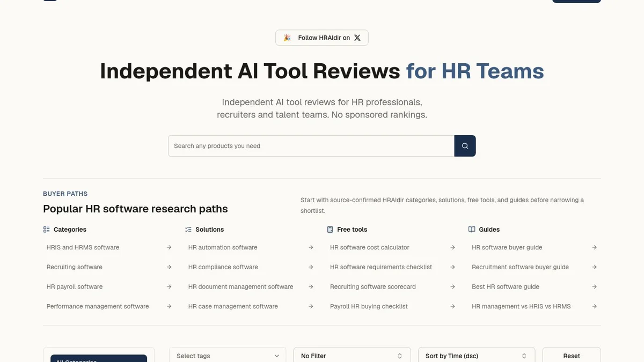
Task: Click arrow next to Performance management software
Action: click(169, 306)
